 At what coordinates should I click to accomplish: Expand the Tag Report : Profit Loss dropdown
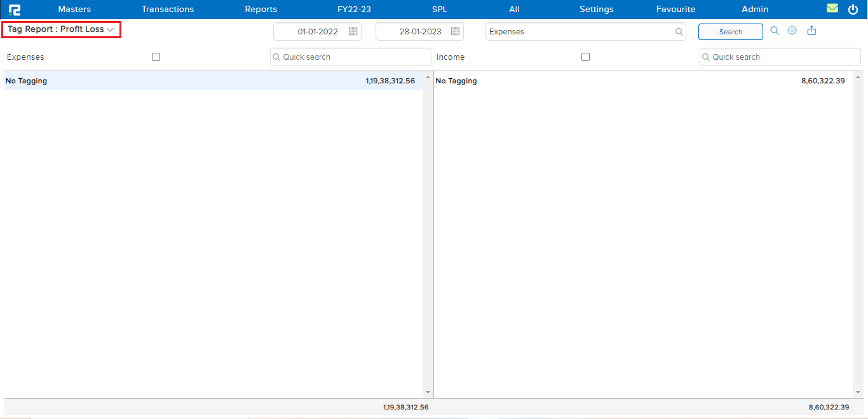coord(61,29)
